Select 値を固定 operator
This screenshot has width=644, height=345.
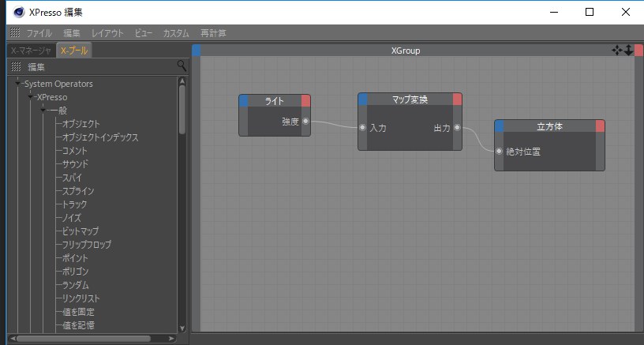click(x=78, y=312)
